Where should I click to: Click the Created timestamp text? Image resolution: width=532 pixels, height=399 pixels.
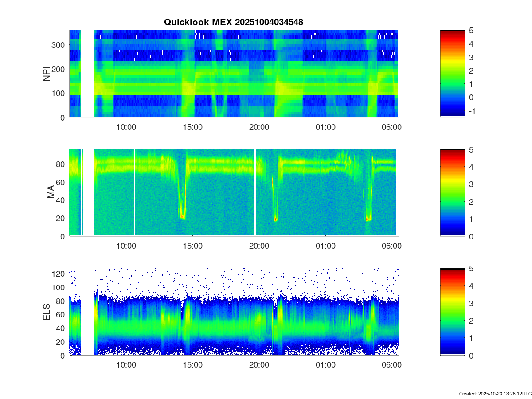click(x=495, y=394)
